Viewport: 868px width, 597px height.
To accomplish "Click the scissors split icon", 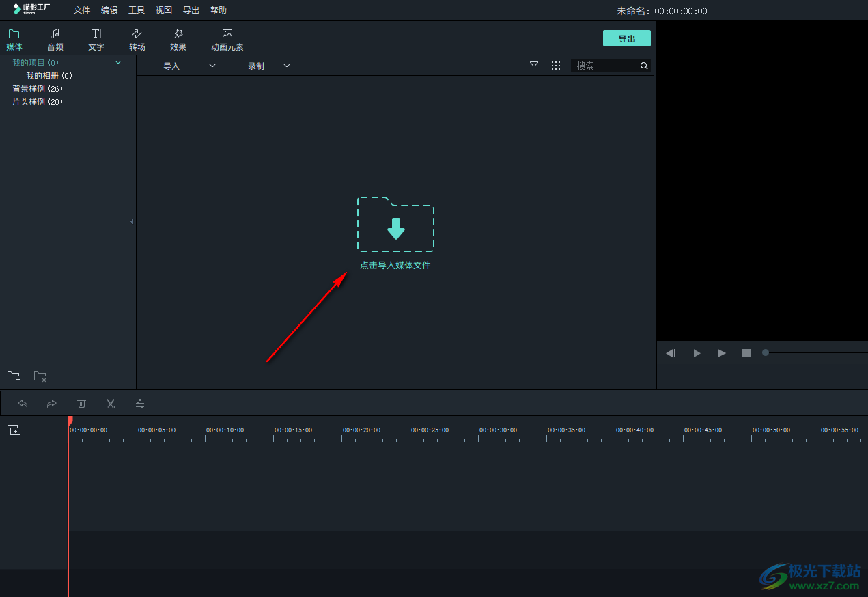I will tap(111, 404).
